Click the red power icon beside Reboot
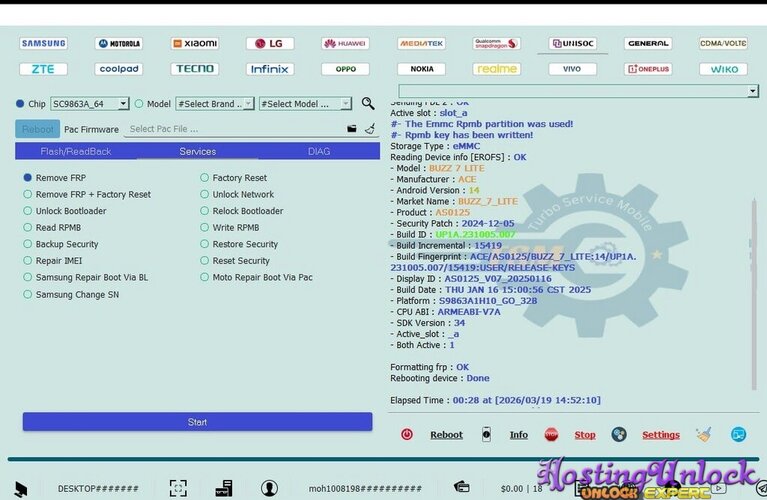Image resolution: width=767 pixels, height=500 pixels. coord(407,435)
